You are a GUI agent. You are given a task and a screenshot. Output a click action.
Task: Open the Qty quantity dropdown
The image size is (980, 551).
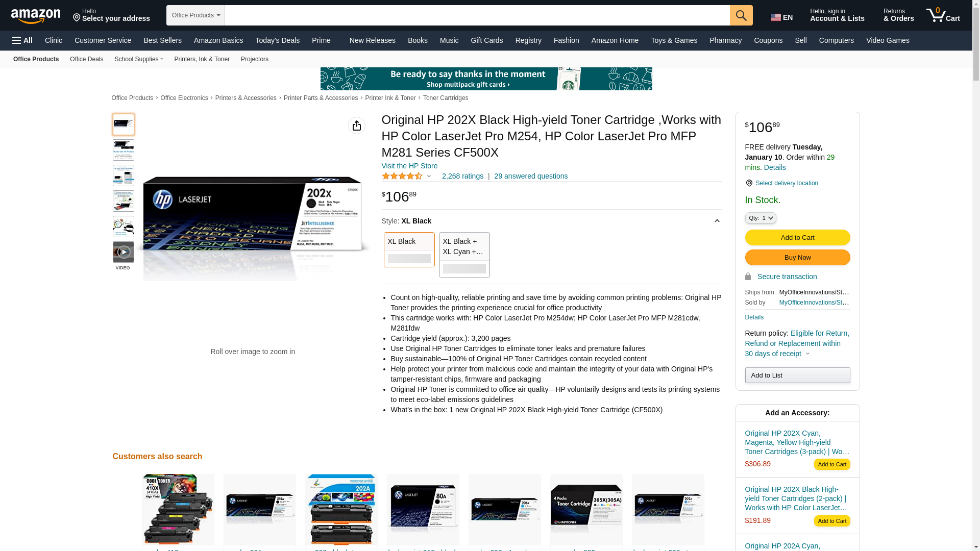pos(760,218)
